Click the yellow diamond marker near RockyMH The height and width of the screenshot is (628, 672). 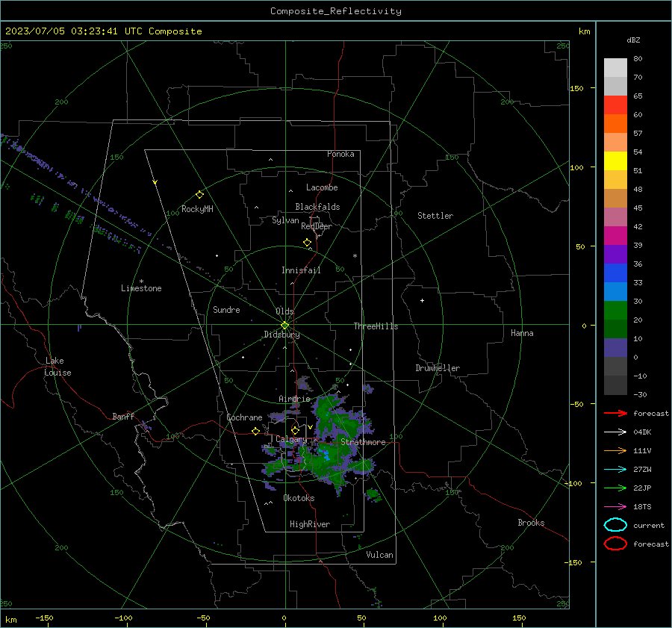pos(199,195)
